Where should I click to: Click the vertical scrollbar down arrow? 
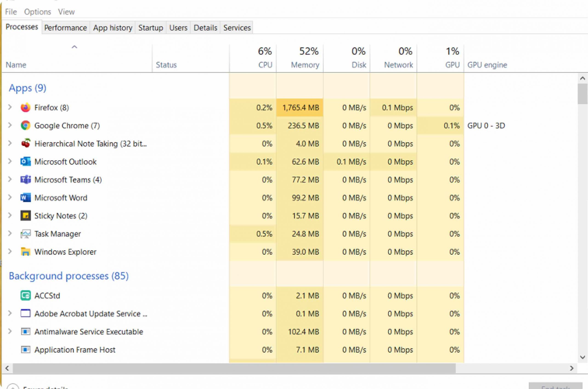tap(582, 357)
